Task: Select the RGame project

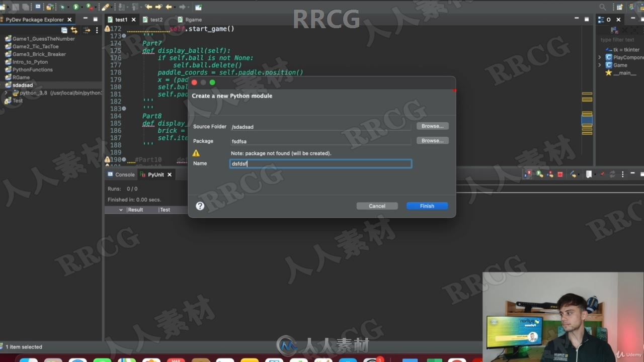Action: pyautogui.click(x=18, y=77)
